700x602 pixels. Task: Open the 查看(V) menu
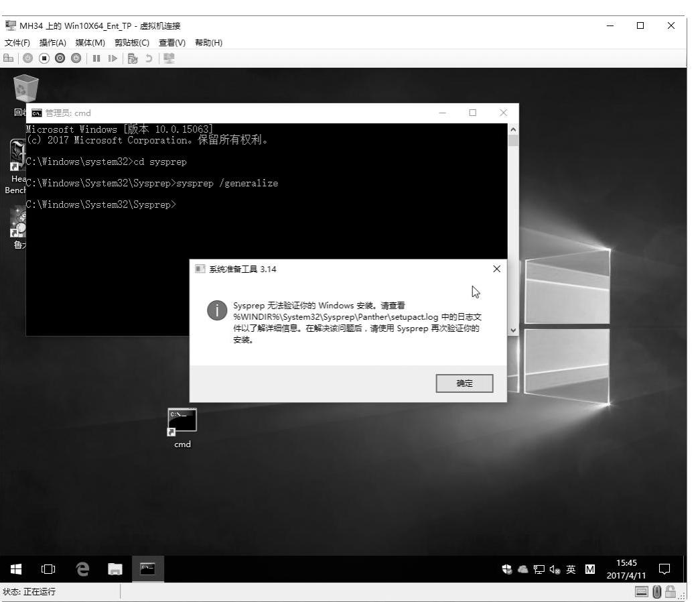pos(172,42)
